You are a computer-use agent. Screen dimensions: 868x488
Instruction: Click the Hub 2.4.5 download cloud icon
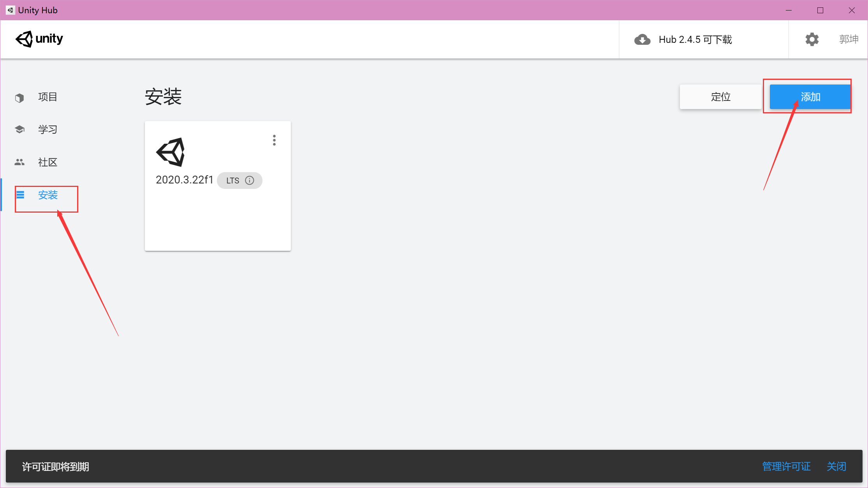coord(642,39)
